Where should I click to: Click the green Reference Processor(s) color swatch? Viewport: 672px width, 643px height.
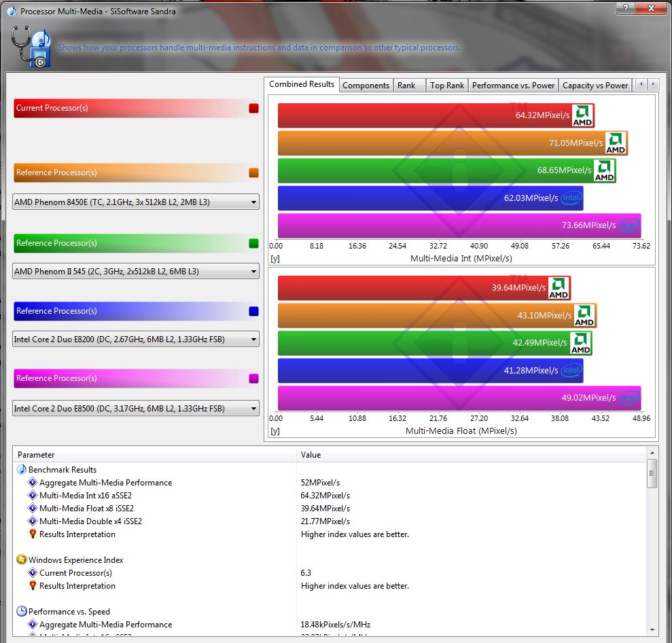click(253, 243)
